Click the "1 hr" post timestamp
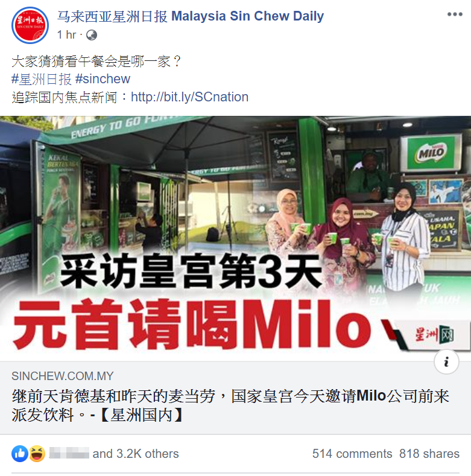471x476 pixels. [66, 35]
